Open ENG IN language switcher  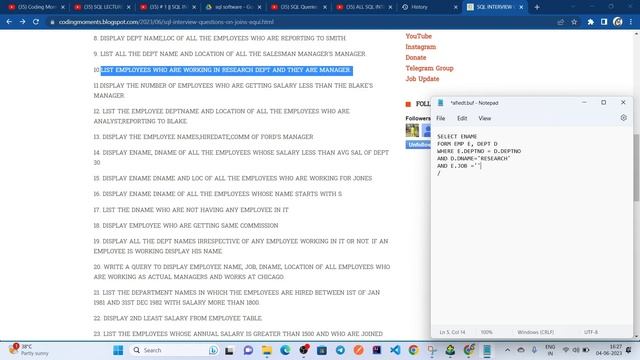tap(550, 350)
